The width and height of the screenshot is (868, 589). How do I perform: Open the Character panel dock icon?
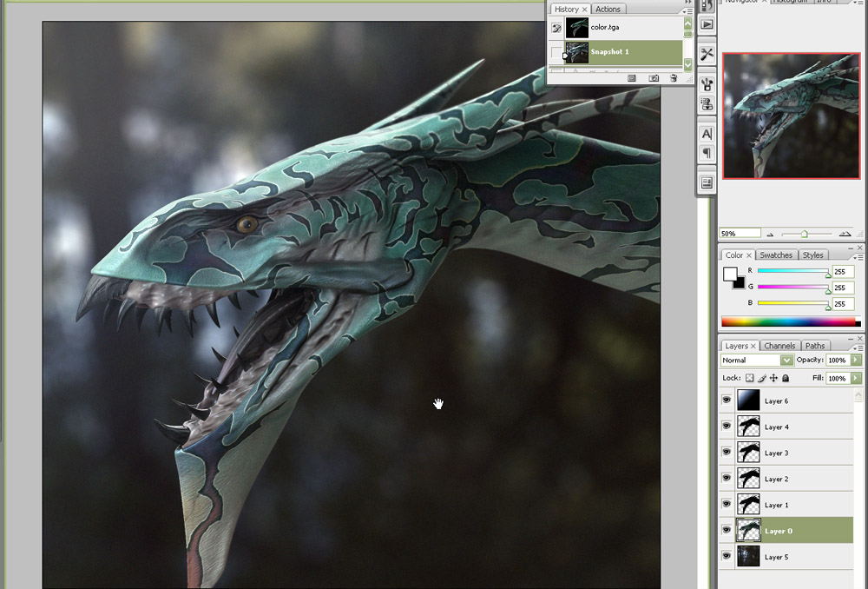[707, 134]
